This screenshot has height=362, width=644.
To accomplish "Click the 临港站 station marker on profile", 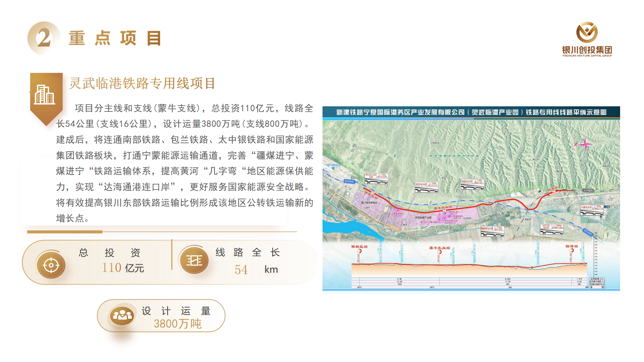I will [572, 250].
